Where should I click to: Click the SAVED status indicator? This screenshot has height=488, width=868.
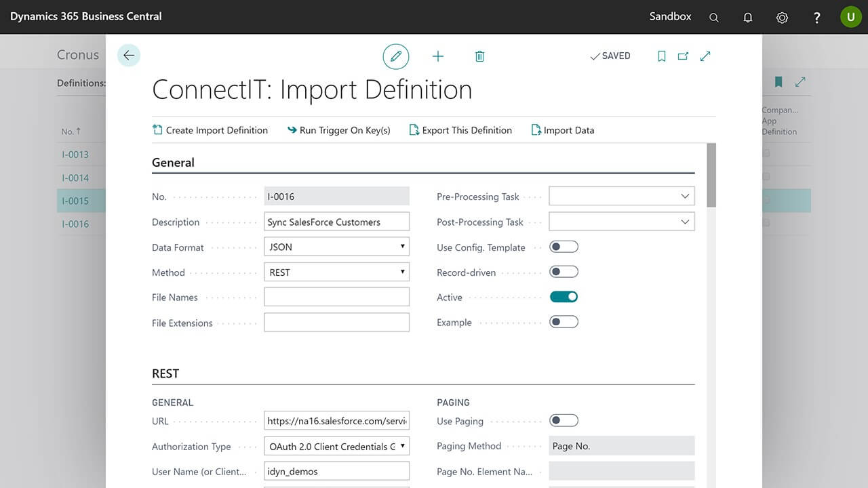pyautogui.click(x=610, y=56)
